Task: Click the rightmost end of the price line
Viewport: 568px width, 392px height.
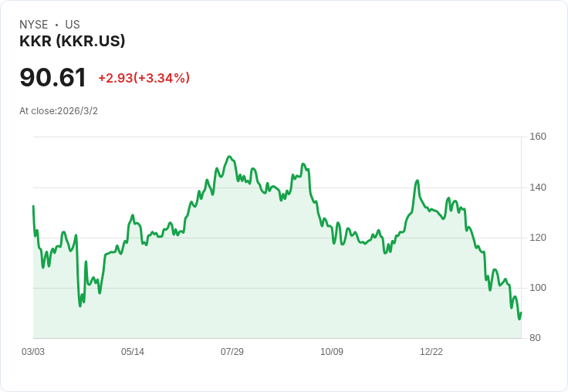Action: (521, 313)
